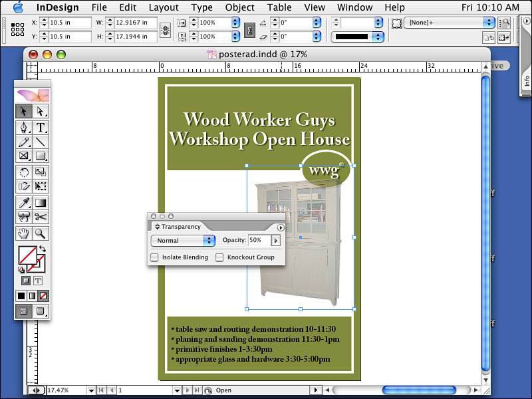The image size is (532, 399).
Task: Select the Pen tool
Action: click(x=24, y=128)
